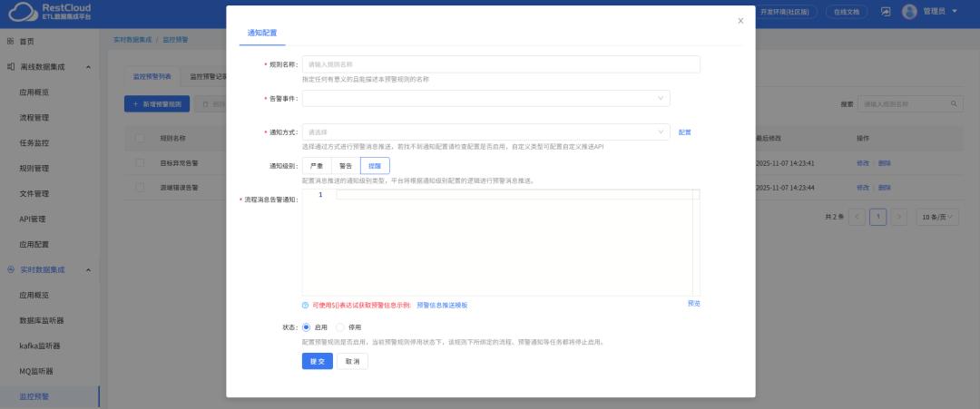Choose 提醒 notification level
The image size is (980, 409).
375,166
